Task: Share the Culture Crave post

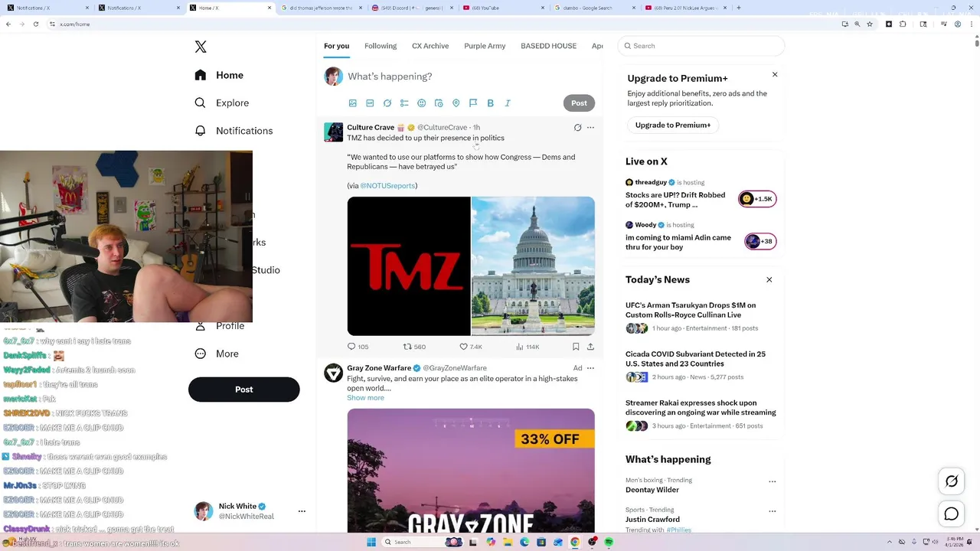Action: 590,347
